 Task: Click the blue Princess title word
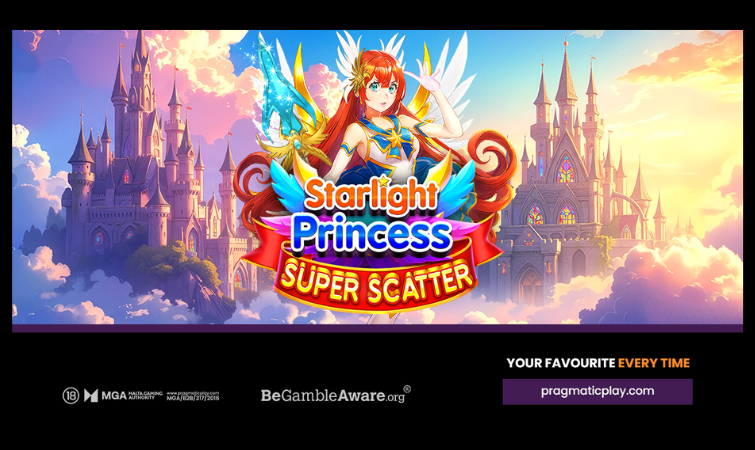[x=372, y=233]
